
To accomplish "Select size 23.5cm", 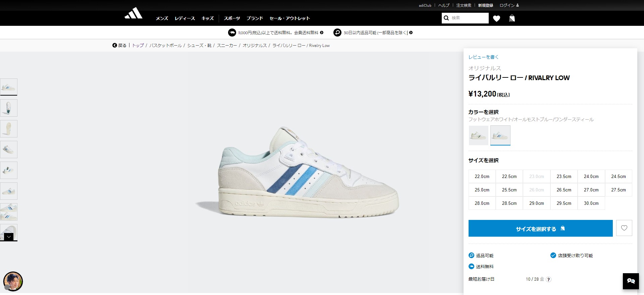I will click(x=564, y=176).
